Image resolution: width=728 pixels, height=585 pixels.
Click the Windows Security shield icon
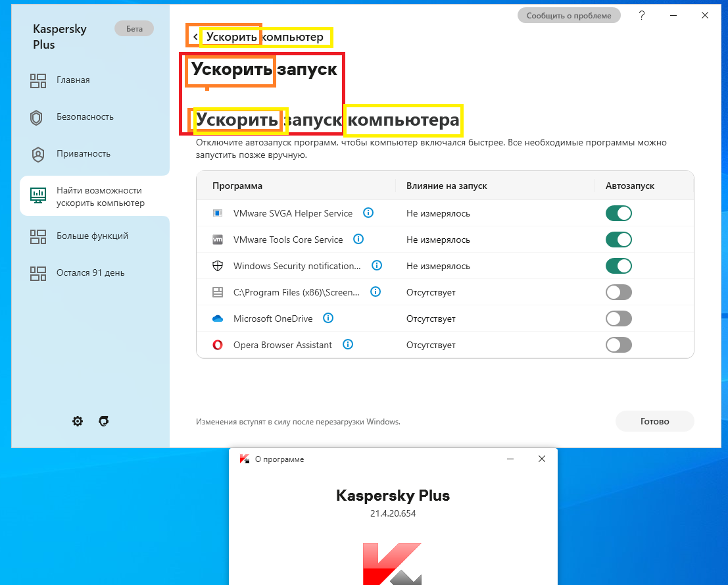pyautogui.click(x=217, y=266)
